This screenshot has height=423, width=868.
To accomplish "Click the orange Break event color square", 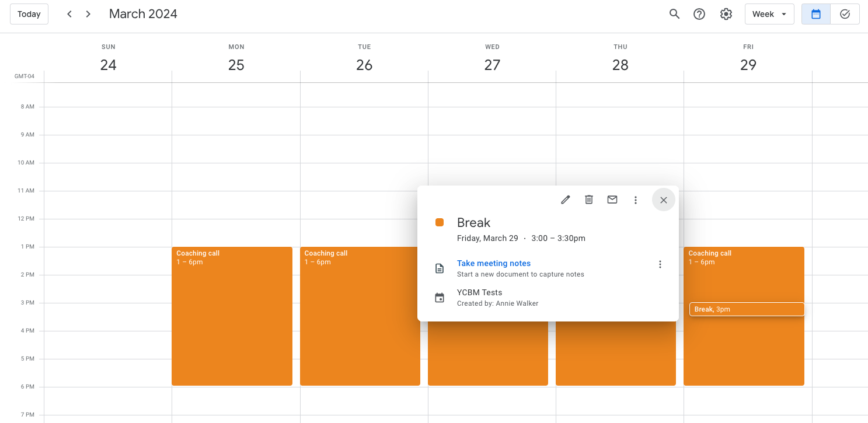I will pos(440,222).
